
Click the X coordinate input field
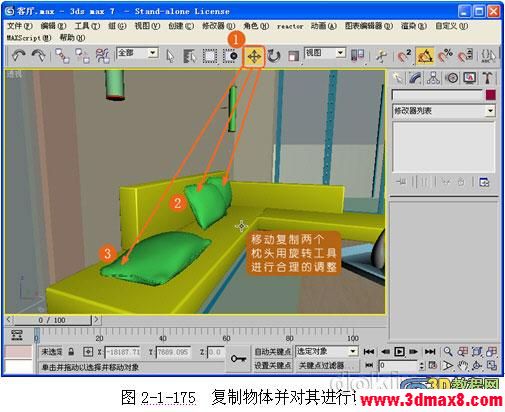[122, 352]
